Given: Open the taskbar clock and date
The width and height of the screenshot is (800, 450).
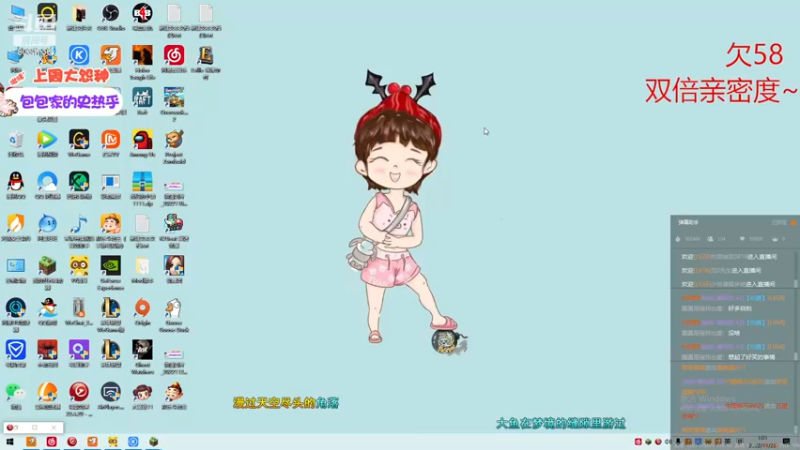Looking at the screenshot, I should click(x=764, y=442).
